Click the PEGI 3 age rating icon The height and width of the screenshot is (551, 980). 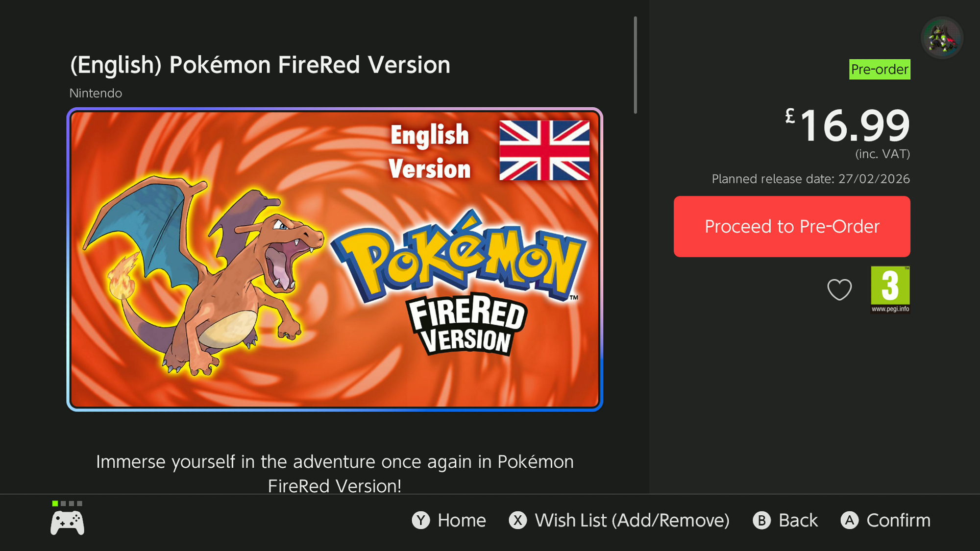[890, 289]
